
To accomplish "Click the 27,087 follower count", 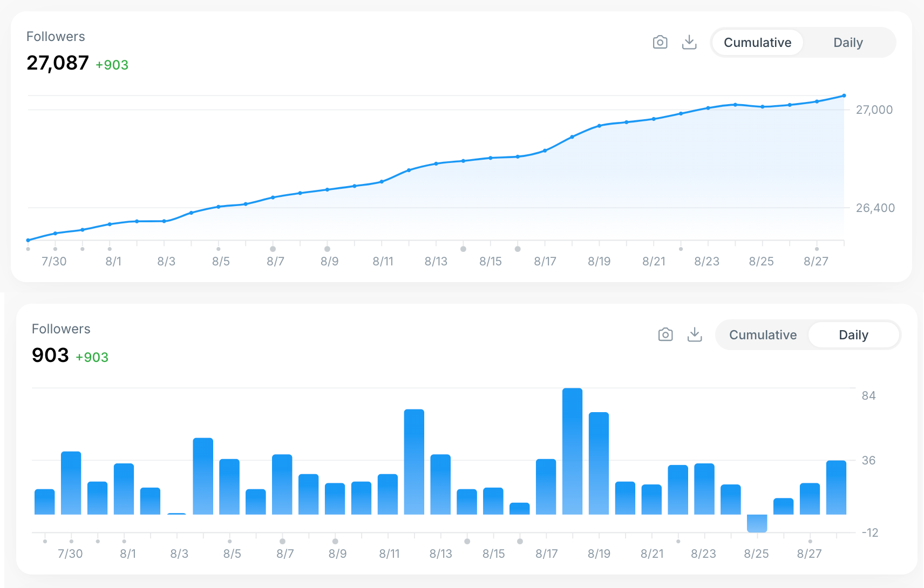I will click(x=58, y=63).
